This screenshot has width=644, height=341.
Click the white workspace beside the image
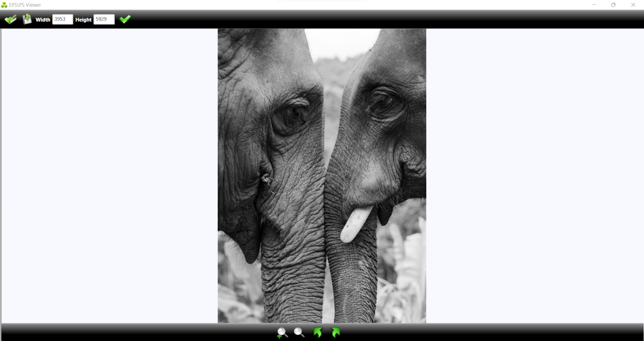tap(107, 172)
